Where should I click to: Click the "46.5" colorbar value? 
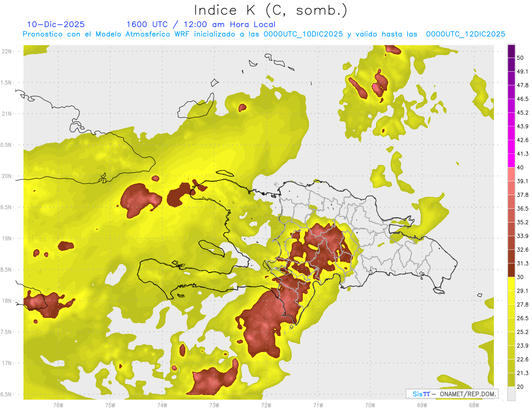[523, 99]
